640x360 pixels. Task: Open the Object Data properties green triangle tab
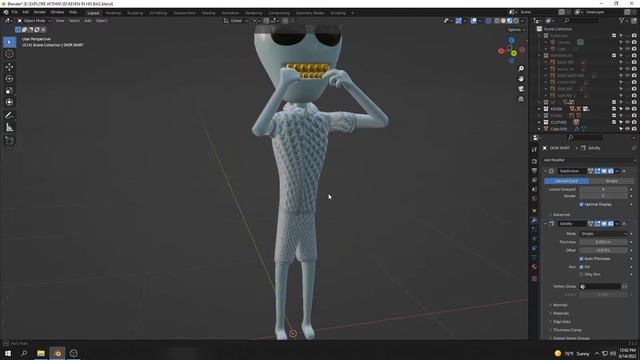534,258
